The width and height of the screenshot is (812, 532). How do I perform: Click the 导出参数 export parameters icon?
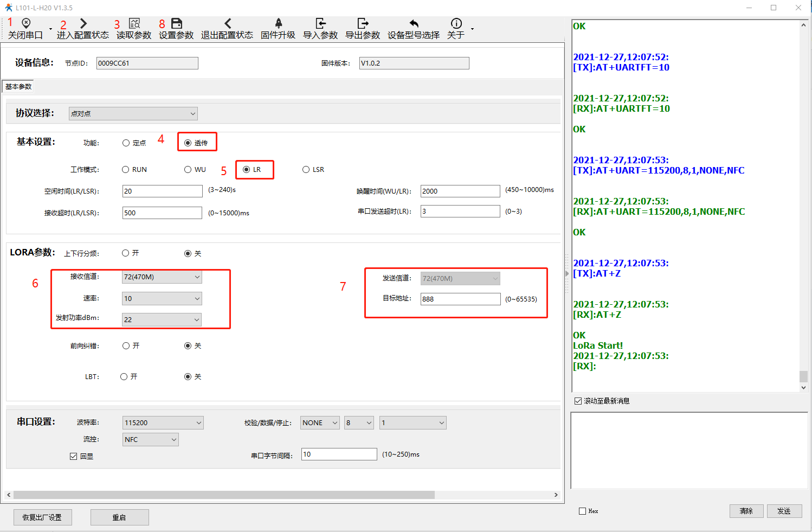363,23
